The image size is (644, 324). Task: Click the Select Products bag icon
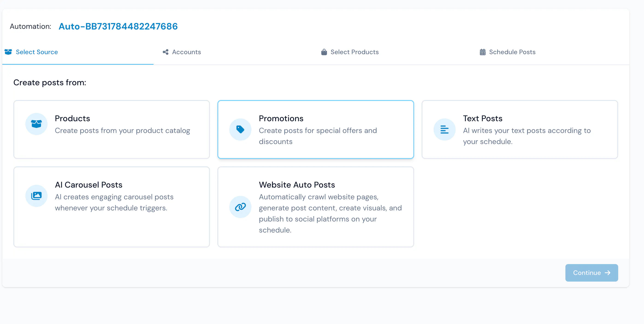coord(324,52)
